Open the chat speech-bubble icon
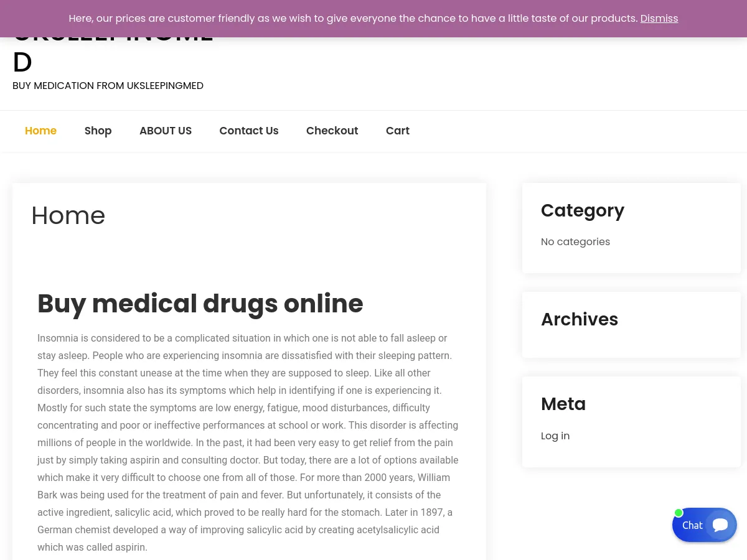This screenshot has width=747, height=560. pyautogui.click(x=720, y=525)
